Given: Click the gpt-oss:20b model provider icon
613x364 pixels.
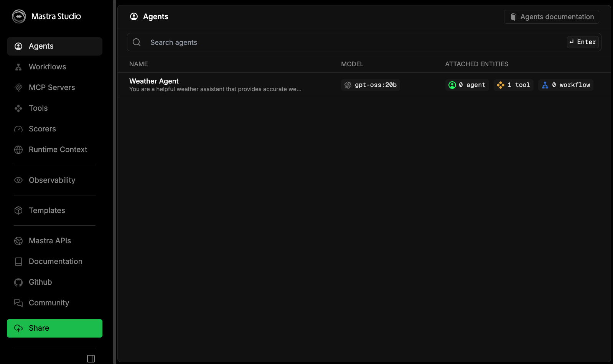Looking at the screenshot, I should [348, 85].
